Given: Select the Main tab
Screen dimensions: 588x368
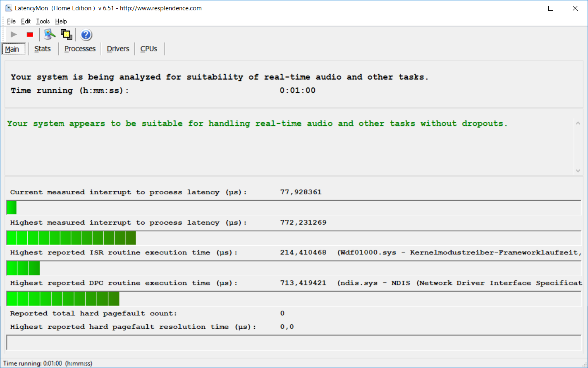Looking at the screenshot, I should (12, 49).
